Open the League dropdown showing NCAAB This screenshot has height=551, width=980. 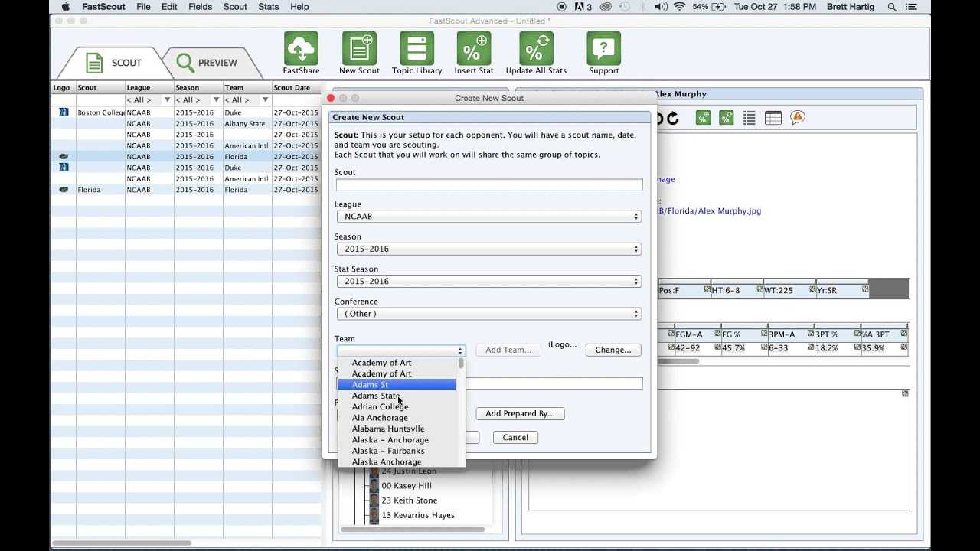pyautogui.click(x=488, y=217)
